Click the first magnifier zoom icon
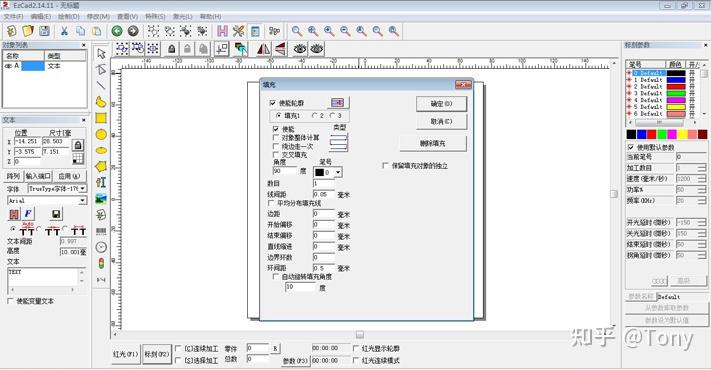The height and width of the screenshot is (370, 711). pyautogui.click(x=297, y=31)
